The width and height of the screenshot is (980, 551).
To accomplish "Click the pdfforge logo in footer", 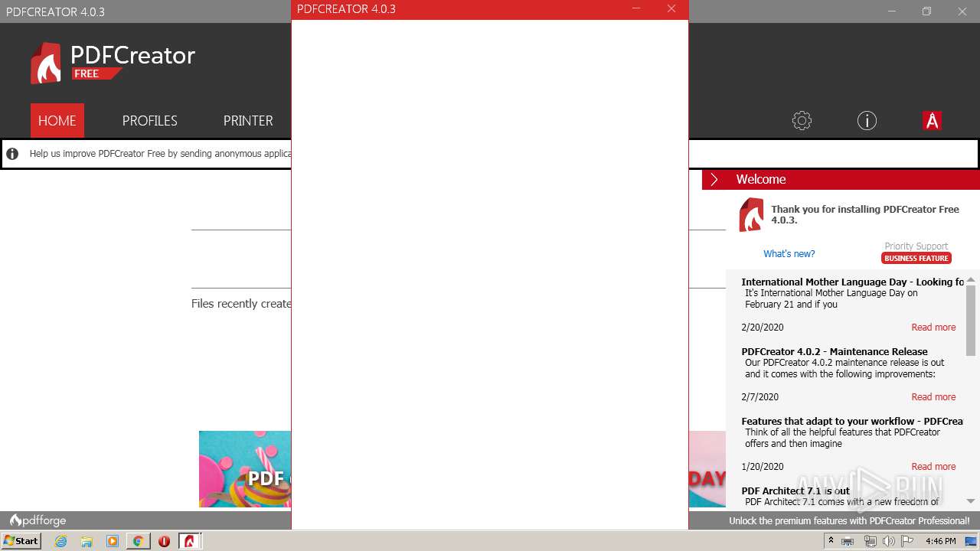I will coord(38,520).
